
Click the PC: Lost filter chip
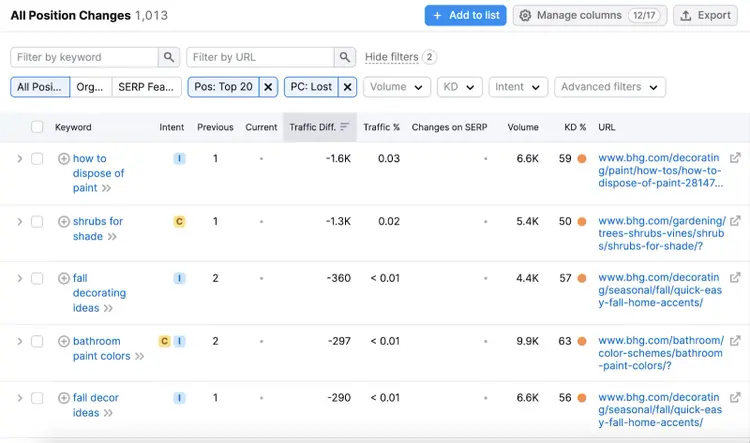[311, 87]
